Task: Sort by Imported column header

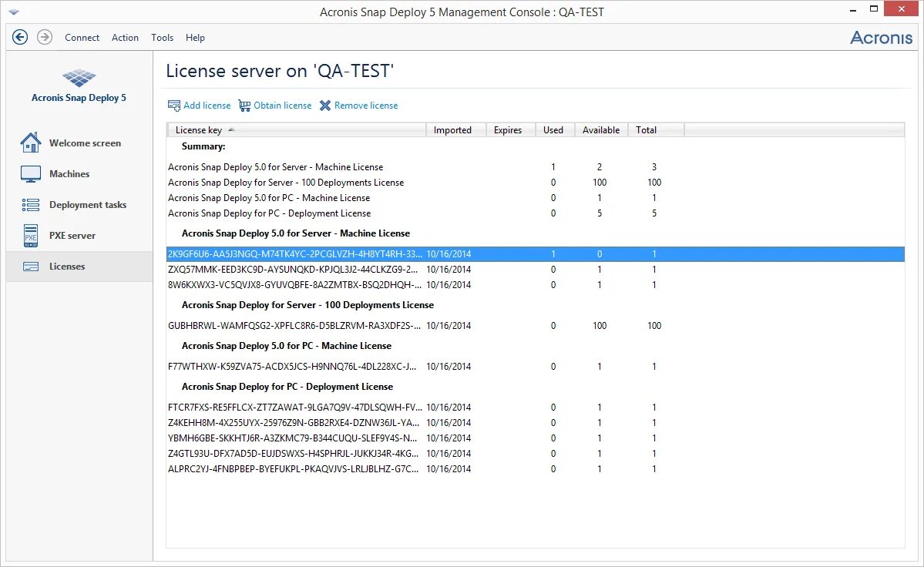Action: [x=456, y=129]
